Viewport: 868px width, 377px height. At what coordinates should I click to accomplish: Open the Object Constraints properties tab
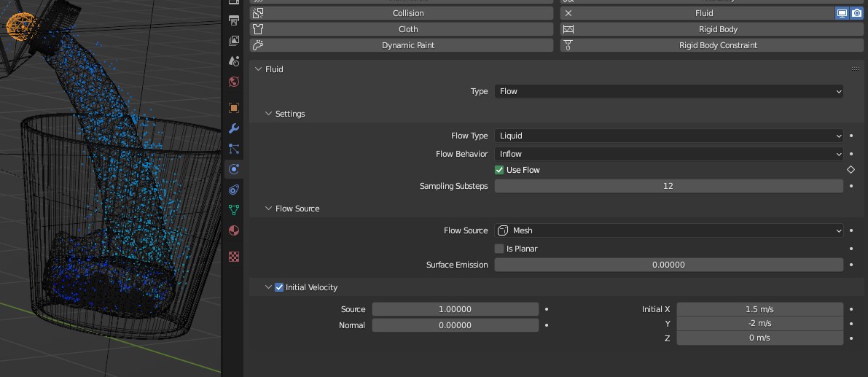234,190
